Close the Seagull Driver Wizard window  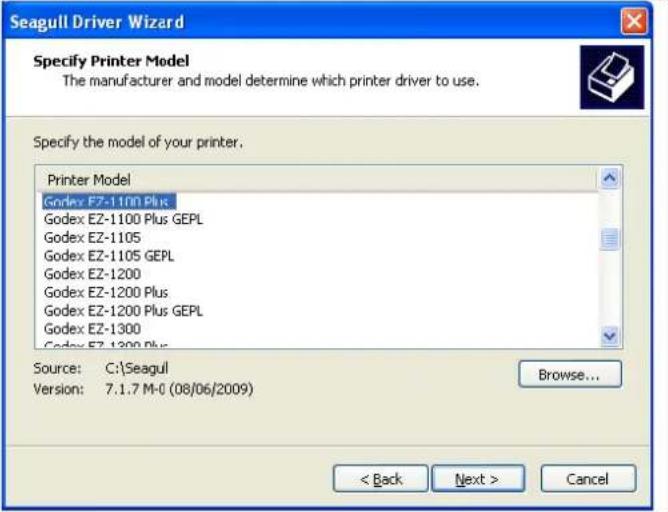click(633, 21)
